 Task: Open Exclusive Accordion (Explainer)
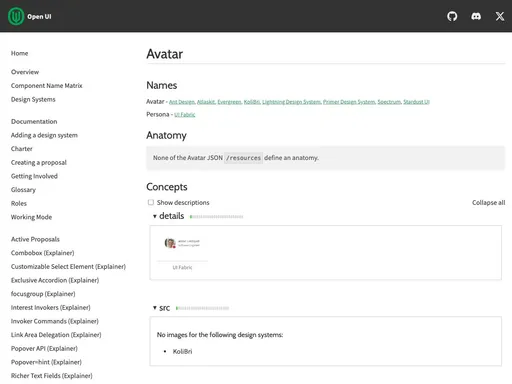(x=55, y=280)
